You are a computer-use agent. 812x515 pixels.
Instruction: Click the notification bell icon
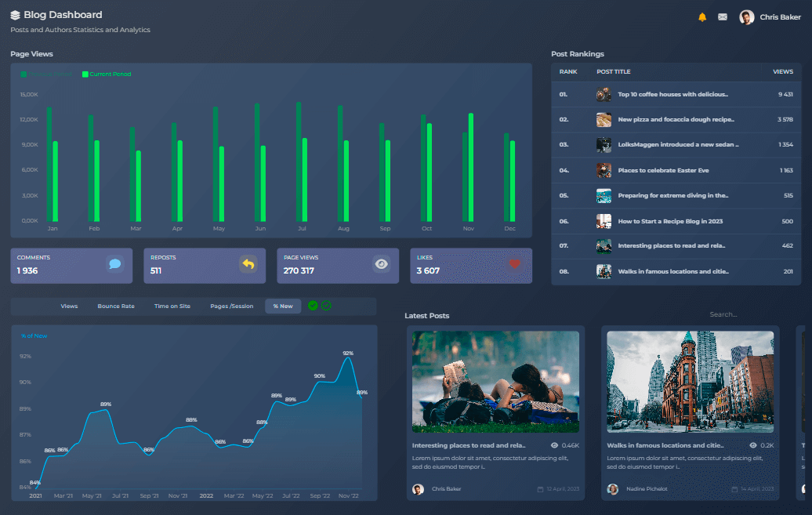704,16
